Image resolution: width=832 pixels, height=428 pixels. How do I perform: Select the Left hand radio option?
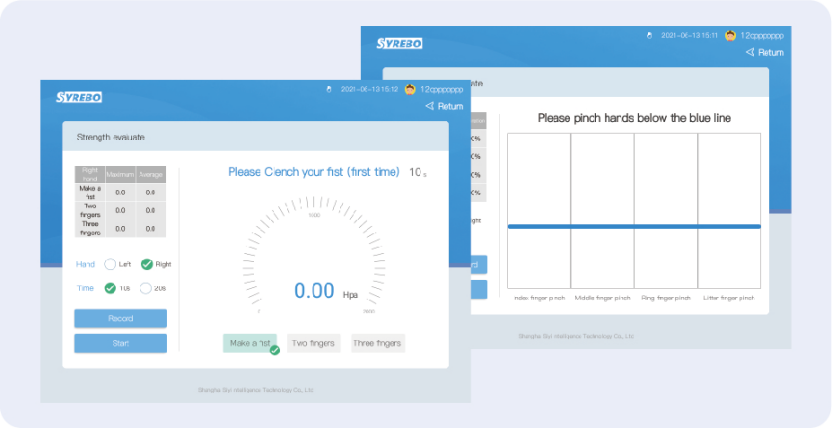pyautogui.click(x=110, y=264)
